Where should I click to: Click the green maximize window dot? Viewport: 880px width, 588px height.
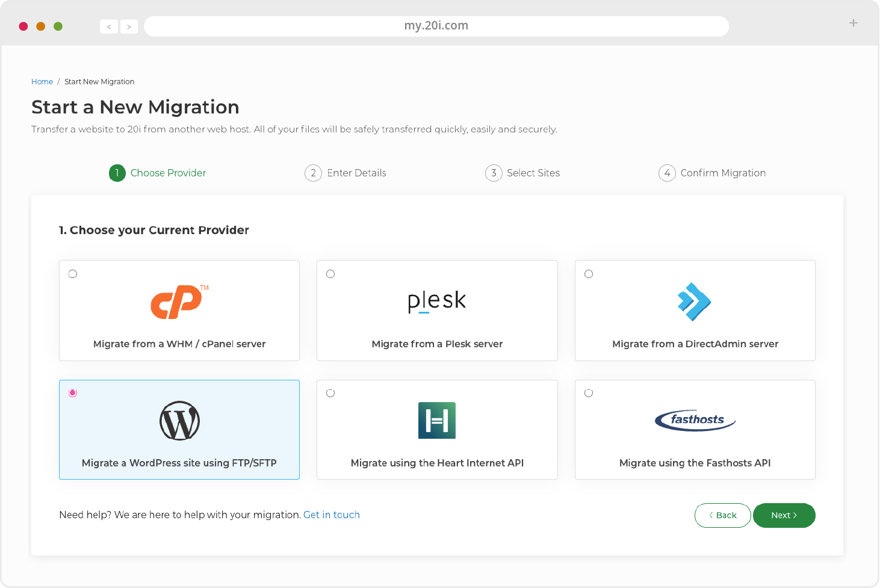(58, 26)
